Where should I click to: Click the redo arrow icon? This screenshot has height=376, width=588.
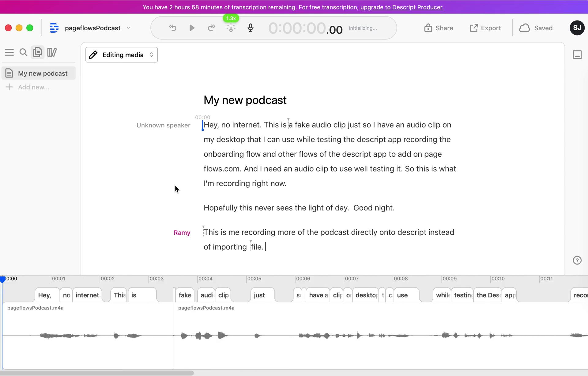point(211,28)
